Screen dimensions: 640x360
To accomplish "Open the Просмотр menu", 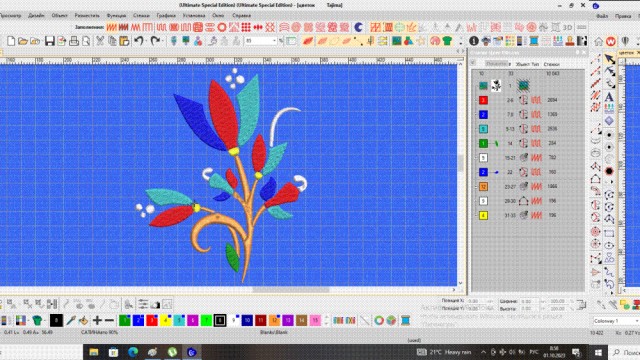I will coord(11,16).
